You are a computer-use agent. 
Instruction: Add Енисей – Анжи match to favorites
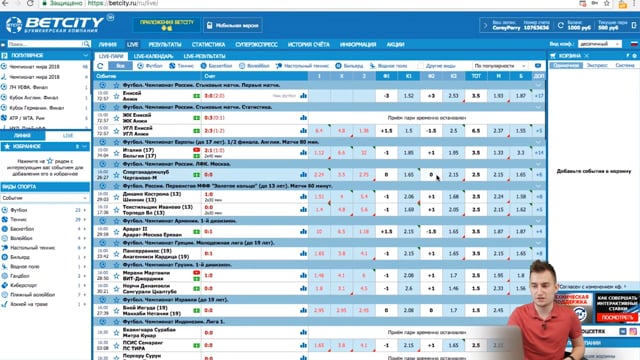[x=116, y=96]
